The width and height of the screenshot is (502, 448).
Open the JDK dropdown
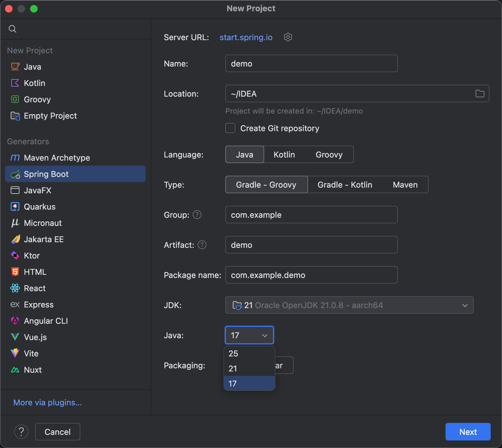(x=349, y=305)
